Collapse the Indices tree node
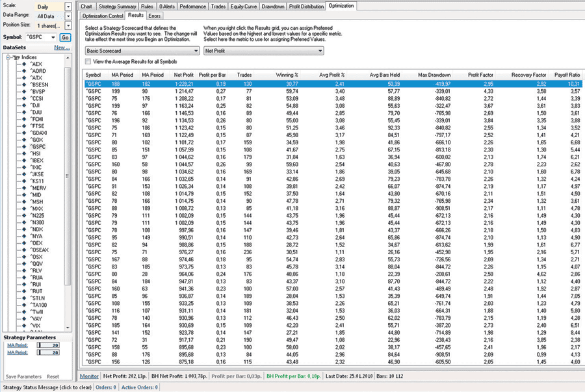This screenshot has height=392, width=585. [8, 57]
